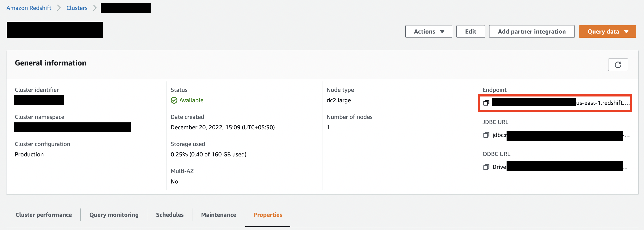644x230 pixels.
Task: Expand the Query data dropdown
Action: click(x=607, y=31)
